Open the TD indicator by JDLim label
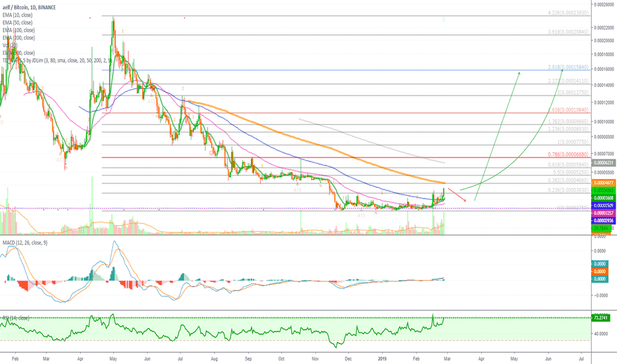This screenshot has width=617, height=364. 57,60
